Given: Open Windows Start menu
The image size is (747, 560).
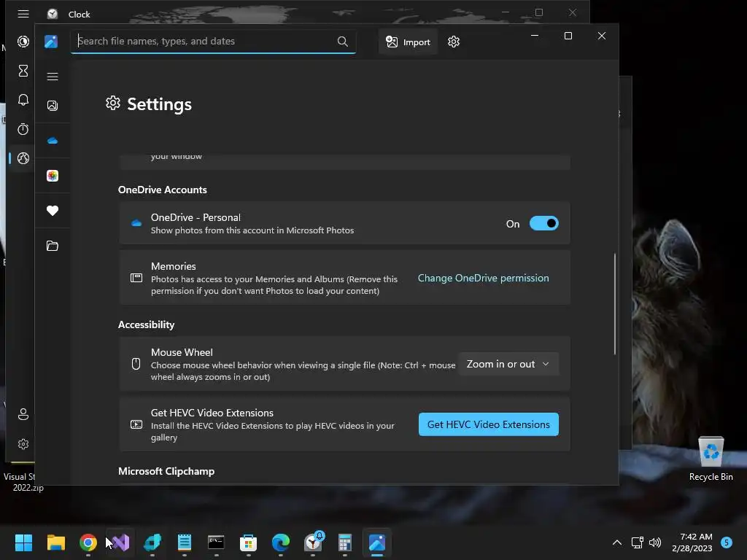Looking at the screenshot, I should (x=23, y=542).
